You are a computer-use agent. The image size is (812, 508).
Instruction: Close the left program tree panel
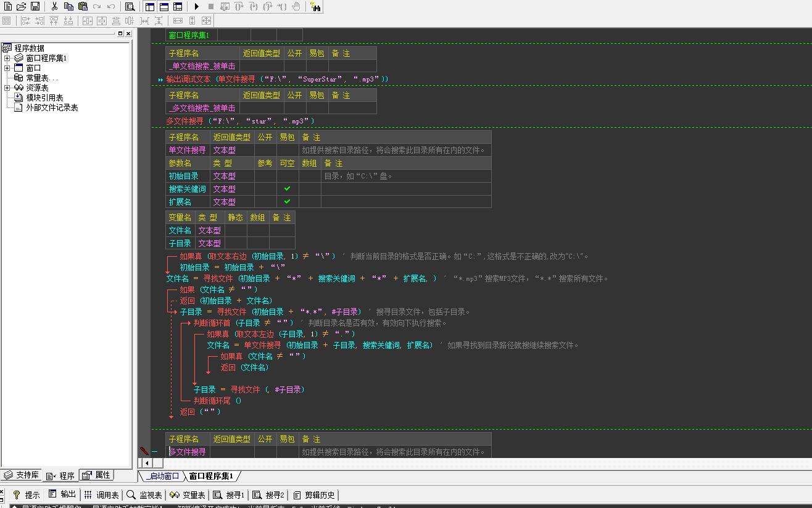point(128,34)
